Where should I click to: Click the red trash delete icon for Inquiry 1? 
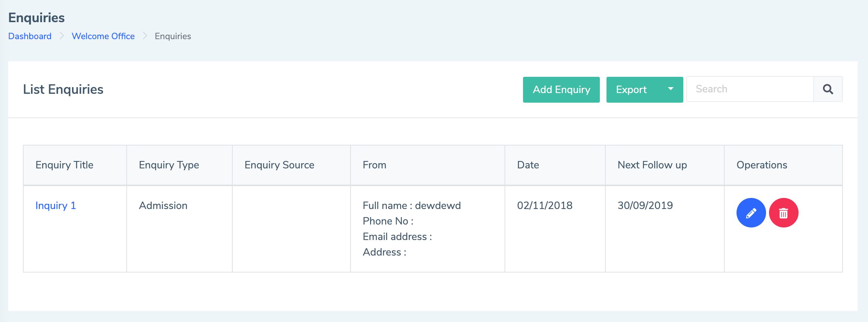point(783,213)
